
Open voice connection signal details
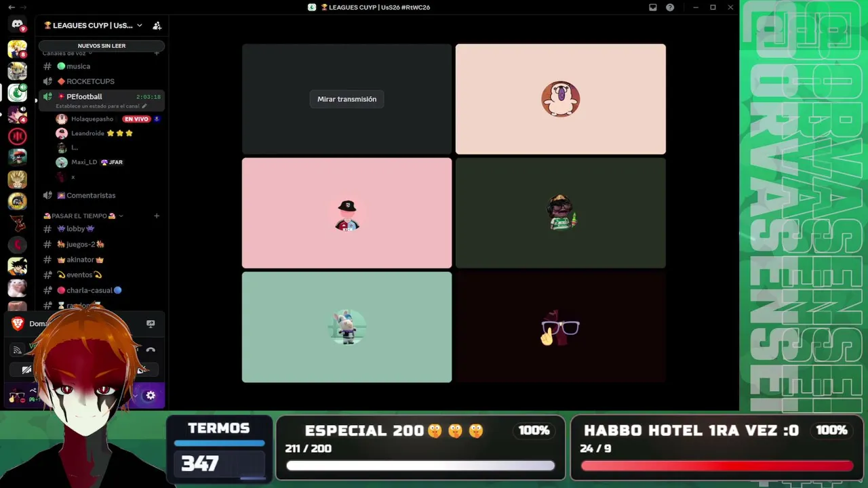[18, 350]
